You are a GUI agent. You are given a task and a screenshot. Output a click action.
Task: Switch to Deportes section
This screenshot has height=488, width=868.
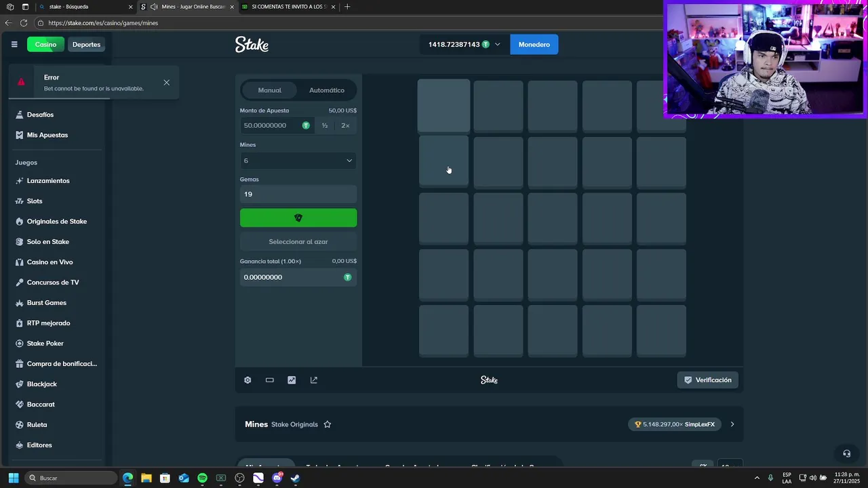point(86,45)
